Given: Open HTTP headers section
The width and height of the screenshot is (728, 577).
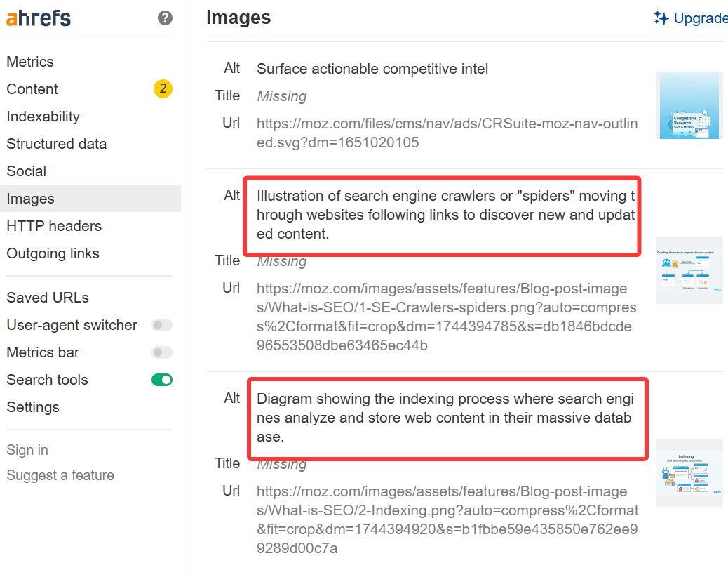Looking at the screenshot, I should [54, 226].
